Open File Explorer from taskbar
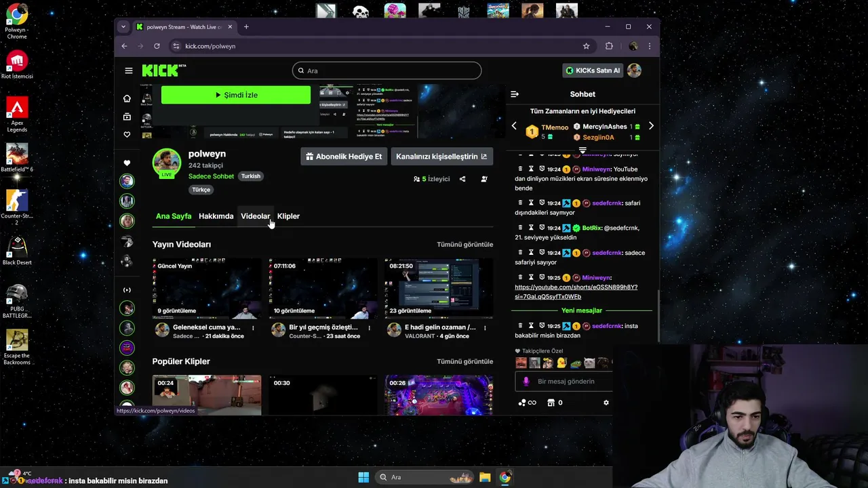 (x=485, y=477)
